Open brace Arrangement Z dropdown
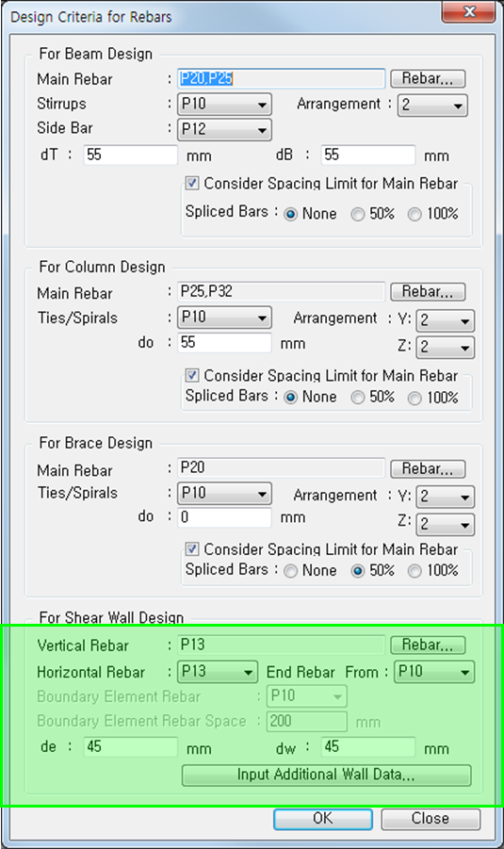Viewport: 504px width, 849px height. [446, 524]
